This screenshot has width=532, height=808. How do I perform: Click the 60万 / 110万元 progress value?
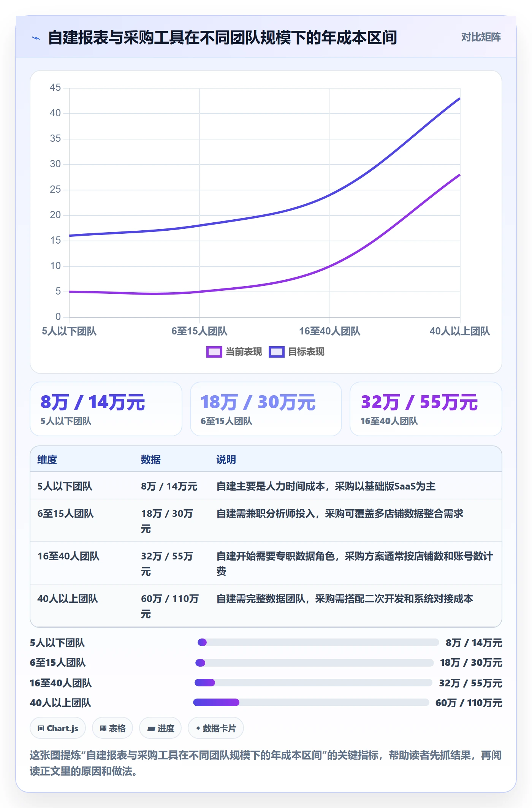(x=469, y=703)
